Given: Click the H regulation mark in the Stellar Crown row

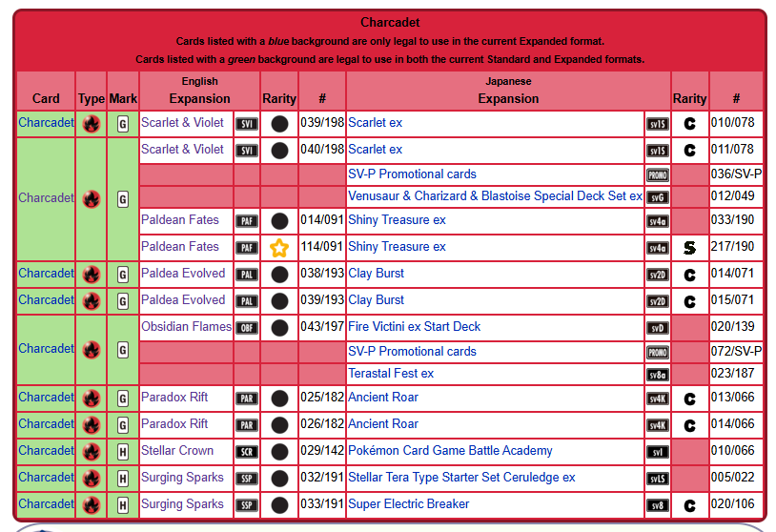Looking at the screenshot, I should [123, 452].
